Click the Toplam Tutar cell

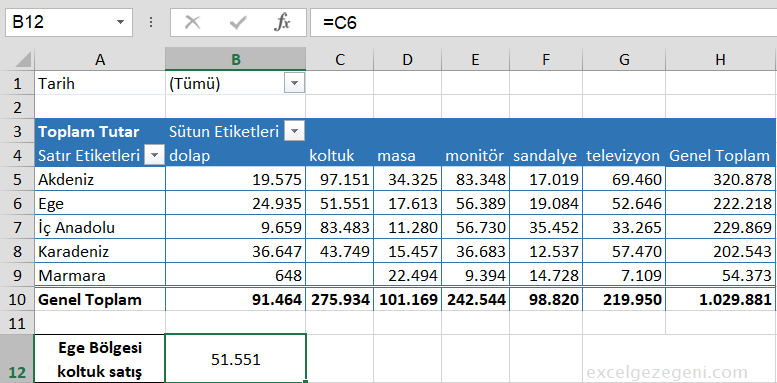100,132
